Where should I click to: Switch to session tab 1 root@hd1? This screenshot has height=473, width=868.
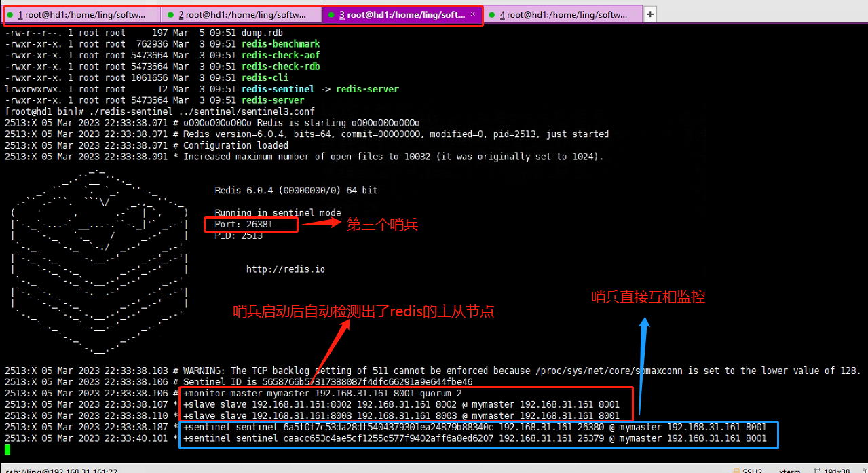[81, 14]
